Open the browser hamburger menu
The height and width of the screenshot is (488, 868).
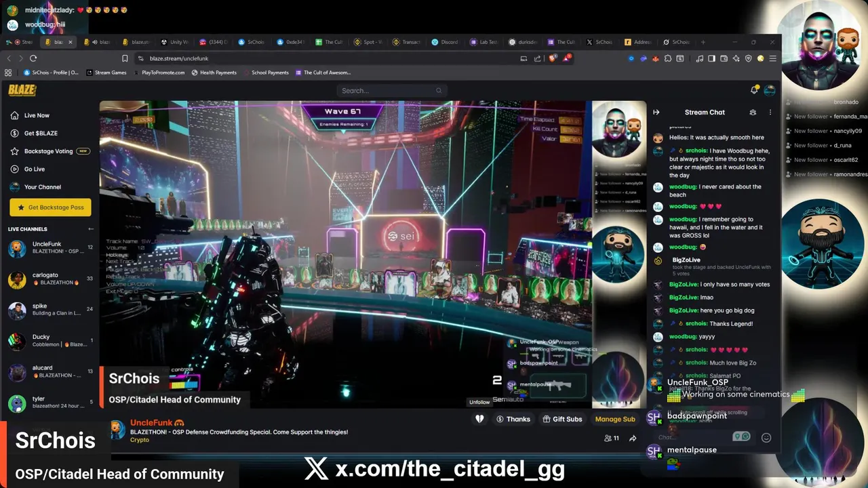click(772, 59)
